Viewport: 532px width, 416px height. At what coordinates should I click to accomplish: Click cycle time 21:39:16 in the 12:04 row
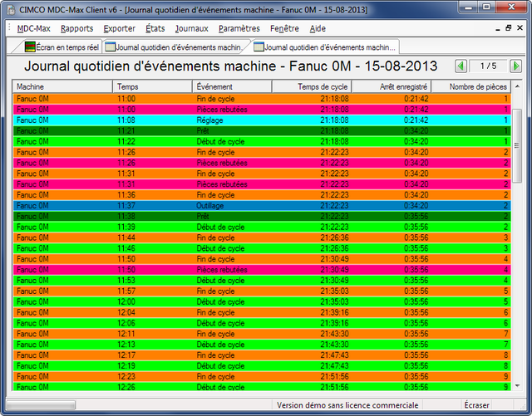click(334, 312)
